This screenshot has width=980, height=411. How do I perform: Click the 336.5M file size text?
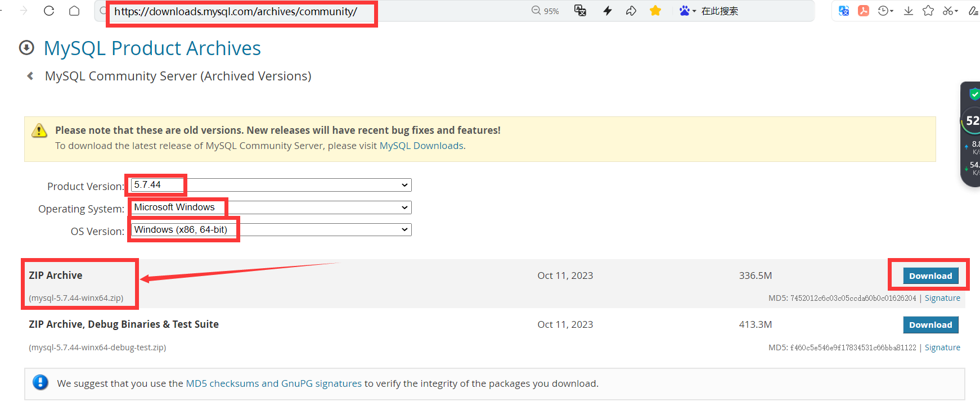coord(756,275)
